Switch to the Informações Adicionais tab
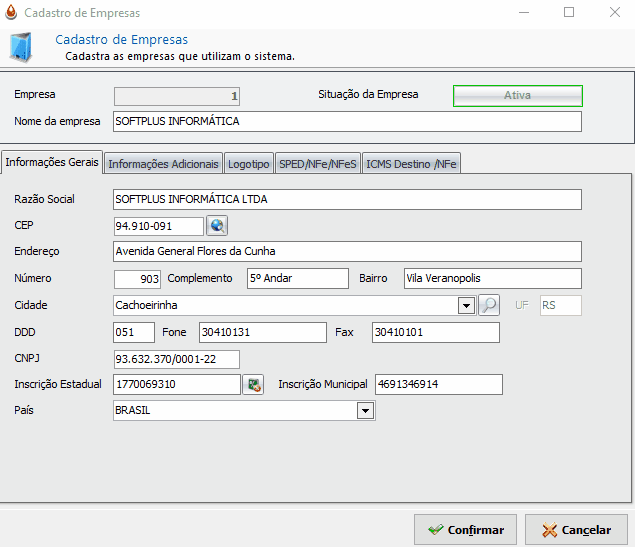The image size is (635, 547). coord(163,164)
